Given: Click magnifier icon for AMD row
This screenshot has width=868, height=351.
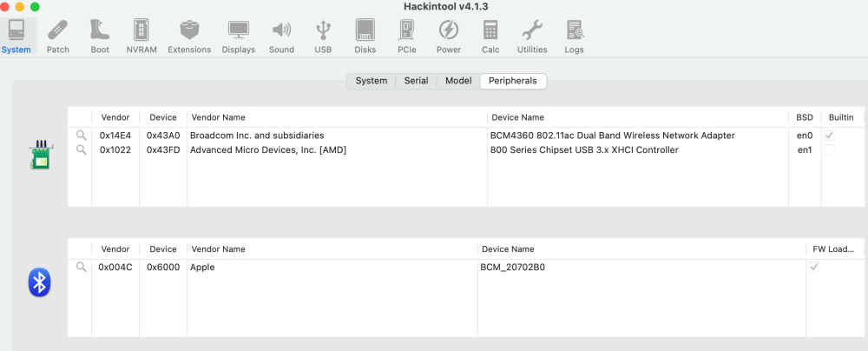Looking at the screenshot, I should (x=82, y=149).
